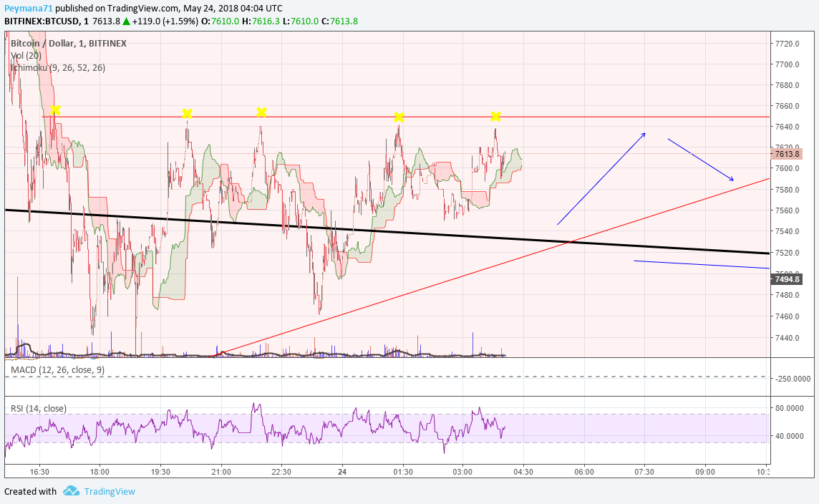Click the 19:30 time axis label
819x504 pixels.
[x=160, y=472]
